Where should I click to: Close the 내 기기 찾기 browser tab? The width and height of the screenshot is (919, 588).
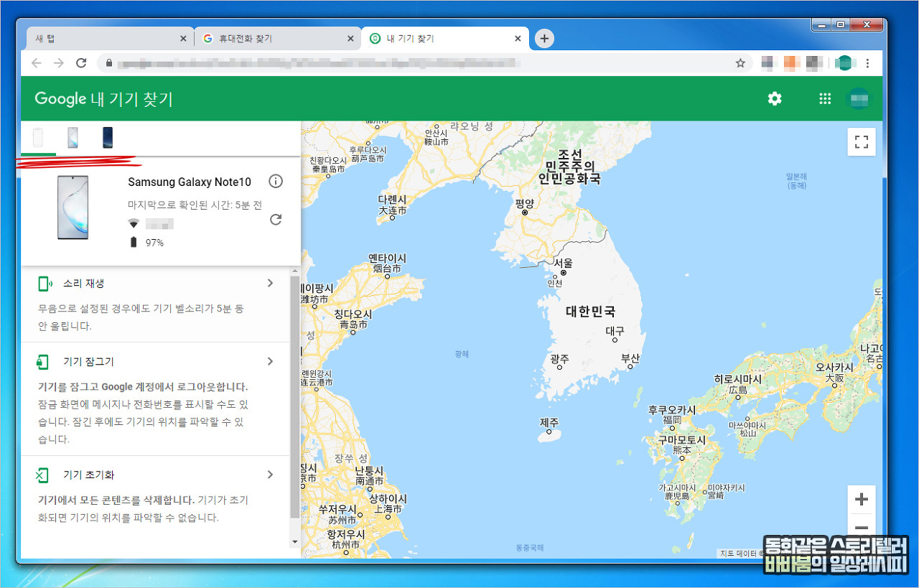pos(517,39)
